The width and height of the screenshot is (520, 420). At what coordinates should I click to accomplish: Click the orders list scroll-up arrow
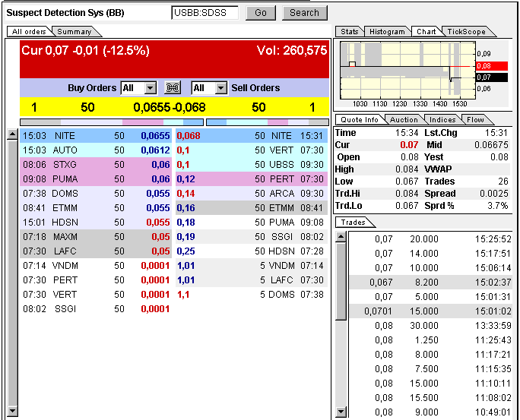12,135
